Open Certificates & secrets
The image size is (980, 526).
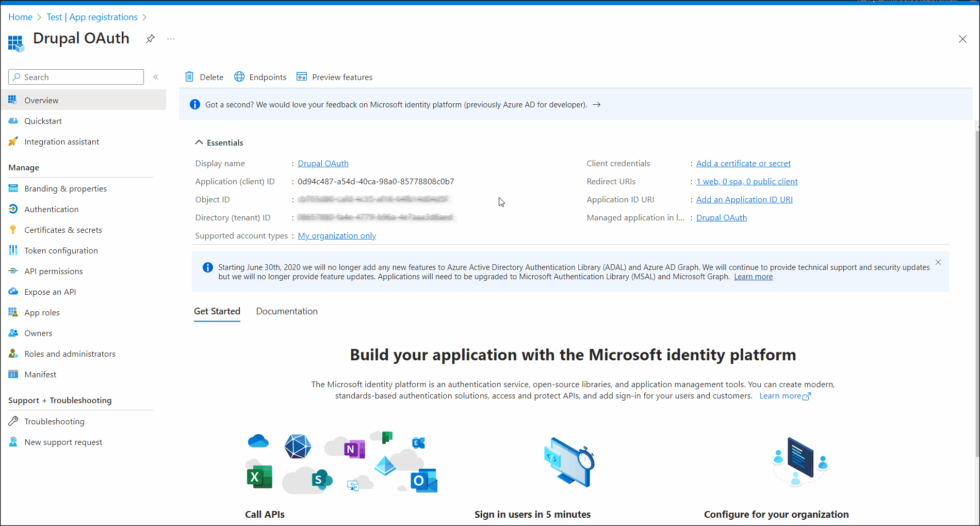[x=63, y=229]
